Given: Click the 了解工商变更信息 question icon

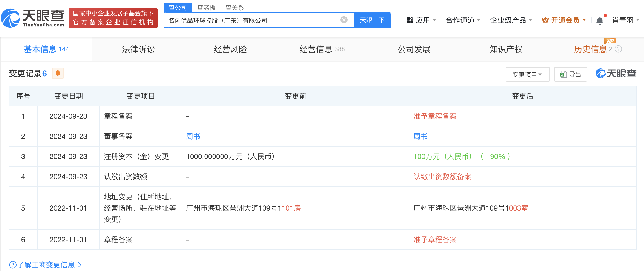Looking at the screenshot, I should click(13, 265).
